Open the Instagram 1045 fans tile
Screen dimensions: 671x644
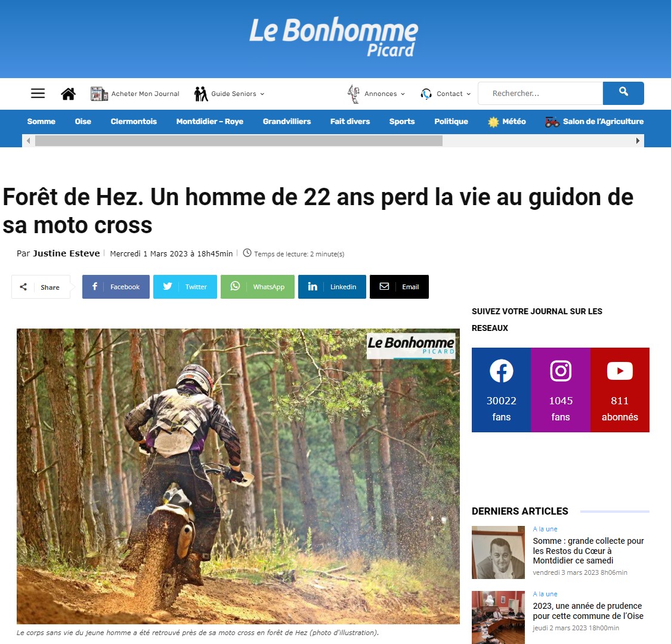click(561, 390)
